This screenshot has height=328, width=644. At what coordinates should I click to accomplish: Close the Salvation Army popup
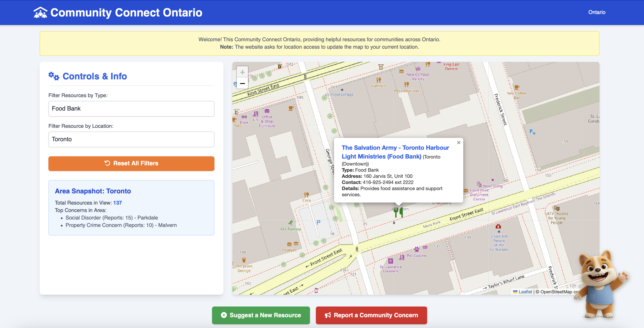pyautogui.click(x=458, y=143)
